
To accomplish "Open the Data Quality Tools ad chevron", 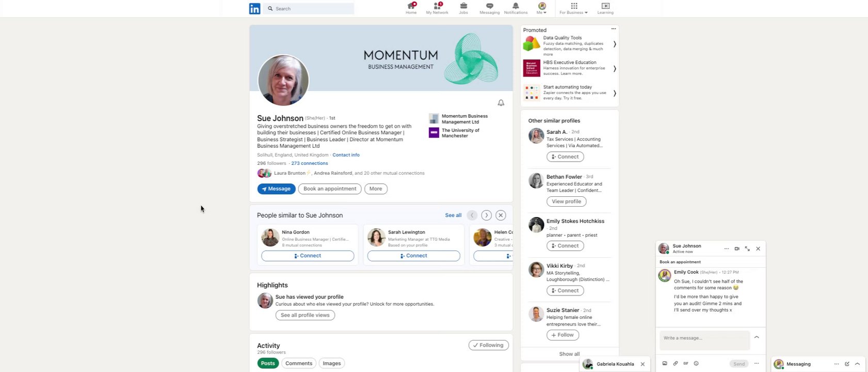I will [x=614, y=44].
